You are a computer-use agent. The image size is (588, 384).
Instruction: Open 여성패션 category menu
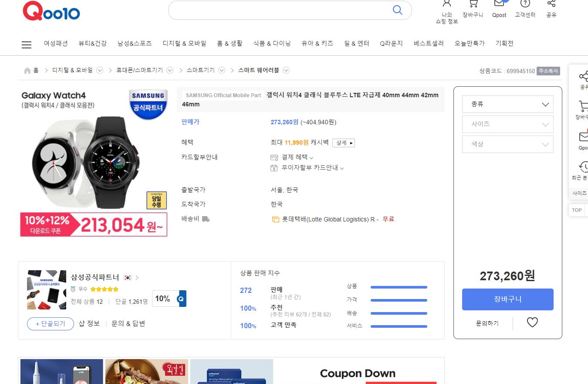[56, 44]
